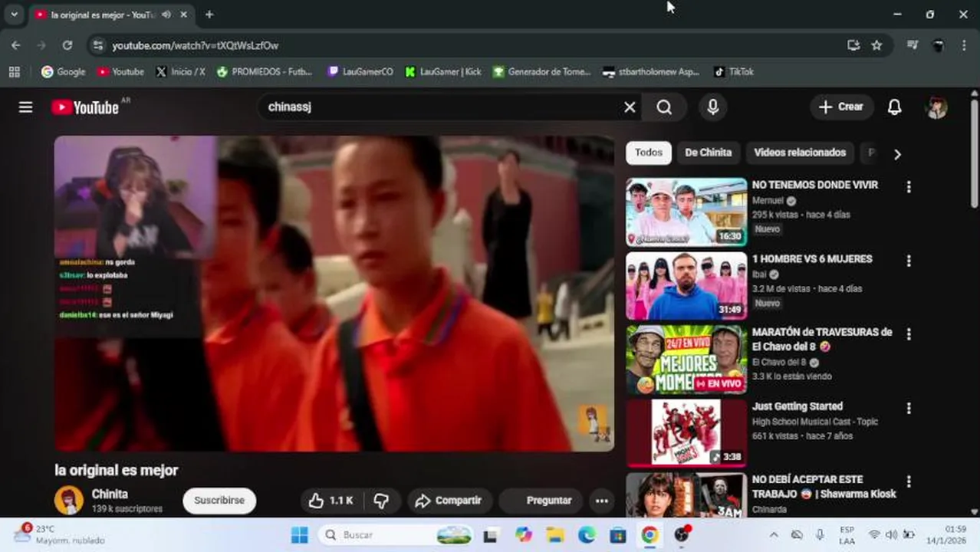Open the notifications bell
This screenshot has width=980, height=552.
coord(894,107)
